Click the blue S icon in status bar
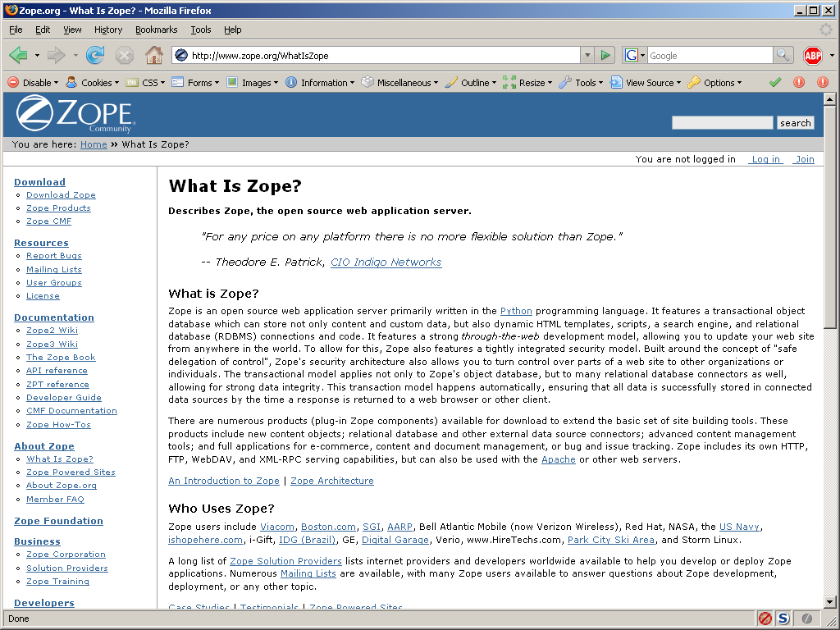 click(x=783, y=619)
